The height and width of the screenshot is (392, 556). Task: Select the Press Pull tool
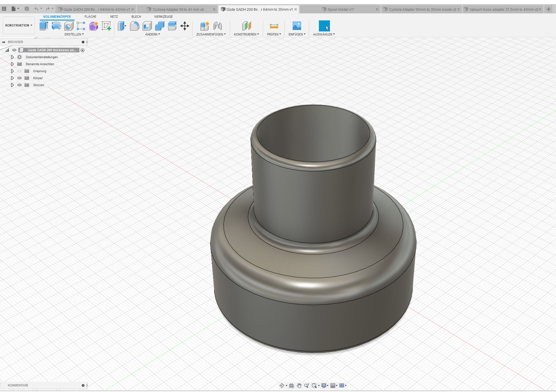[x=122, y=26]
